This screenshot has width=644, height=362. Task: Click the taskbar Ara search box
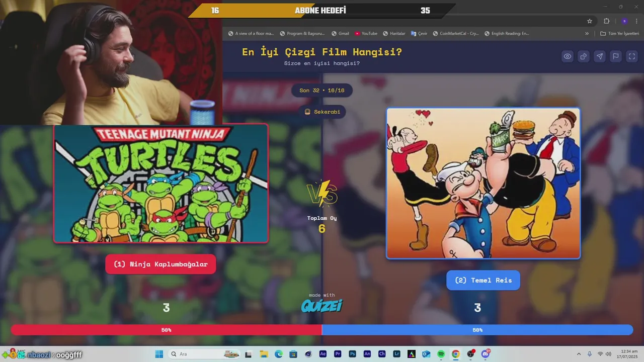(x=204, y=354)
